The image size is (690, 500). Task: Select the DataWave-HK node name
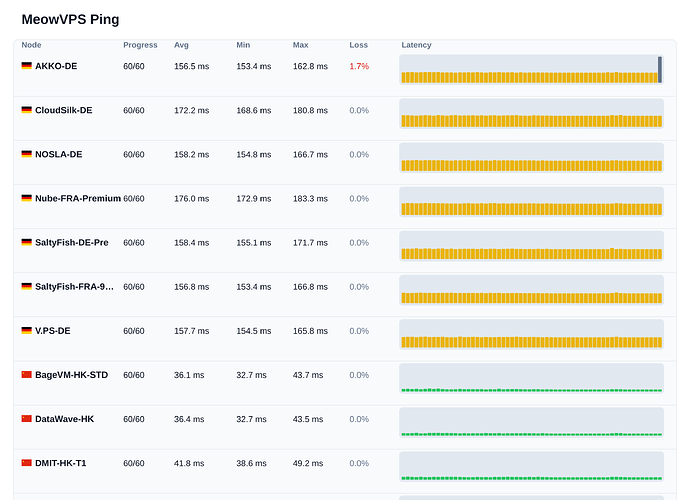click(65, 419)
